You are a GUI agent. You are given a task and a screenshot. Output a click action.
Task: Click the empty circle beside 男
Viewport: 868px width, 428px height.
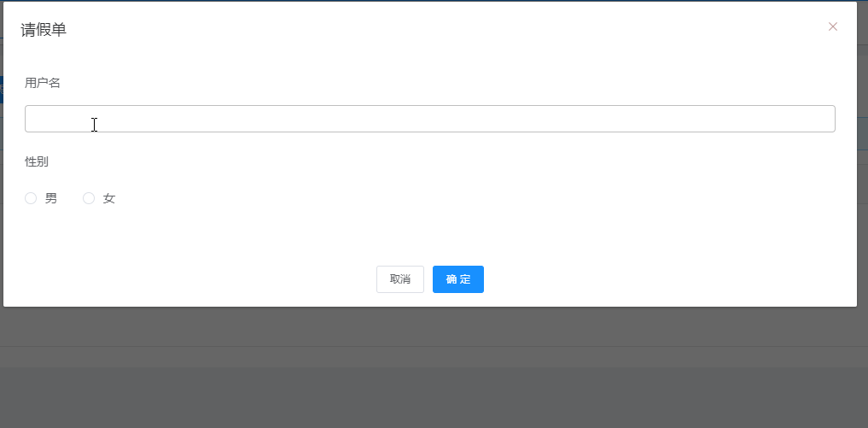pos(31,198)
